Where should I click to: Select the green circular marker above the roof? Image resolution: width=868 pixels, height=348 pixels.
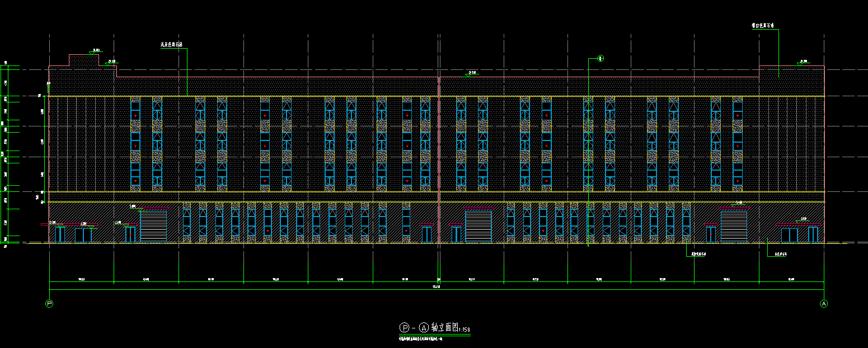[x=600, y=58]
